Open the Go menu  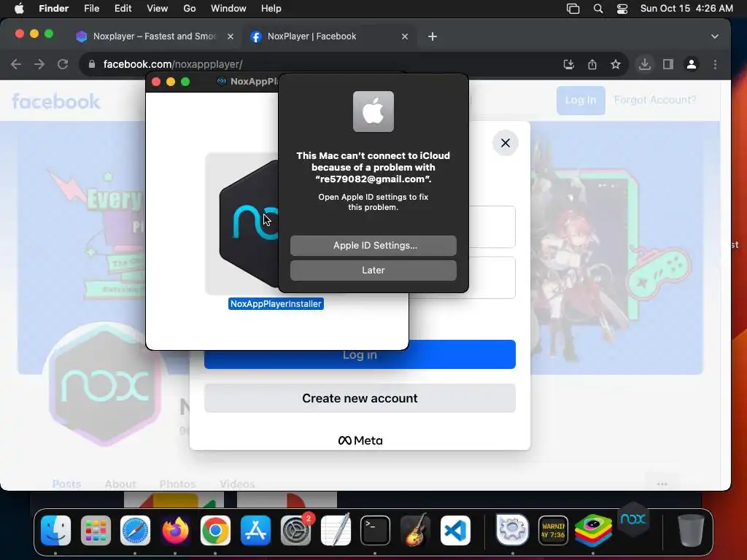[190, 9]
